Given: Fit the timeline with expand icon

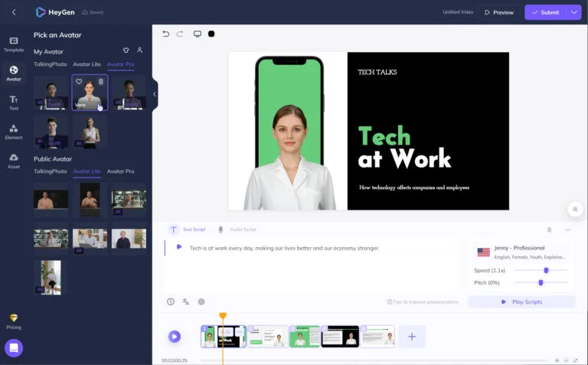Looking at the screenshot, I should click(x=576, y=360).
